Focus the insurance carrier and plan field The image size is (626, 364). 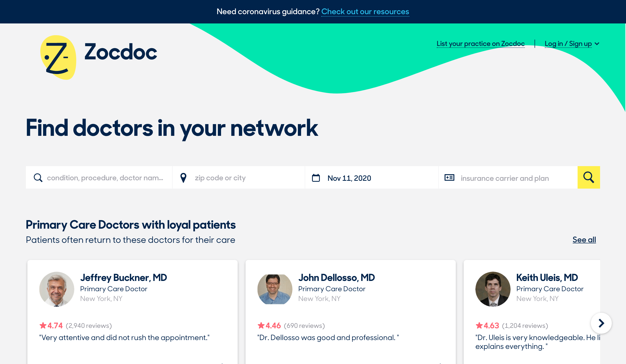pyautogui.click(x=508, y=177)
